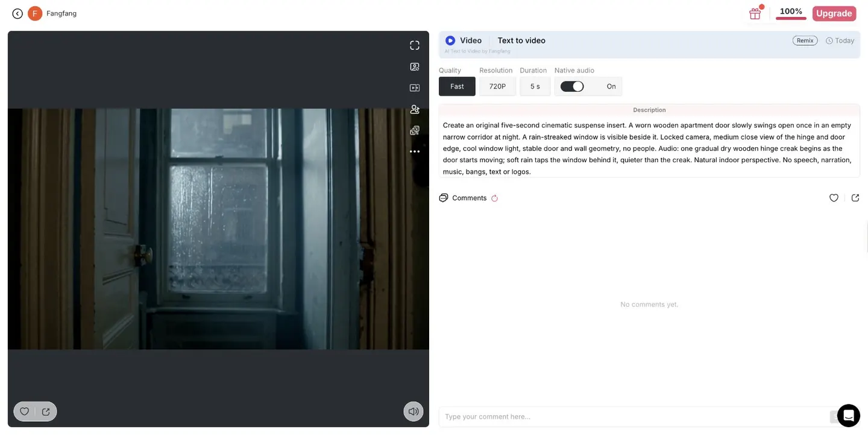Viewport: 868px width, 435px height.
Task: Toggle the Native audio switch
Action: point(572,86)
